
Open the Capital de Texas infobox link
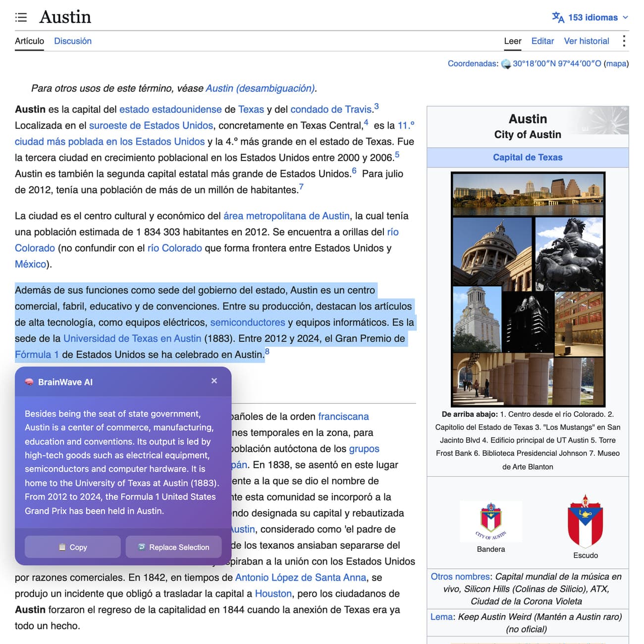pyautogui.click(x=528, y=158)
